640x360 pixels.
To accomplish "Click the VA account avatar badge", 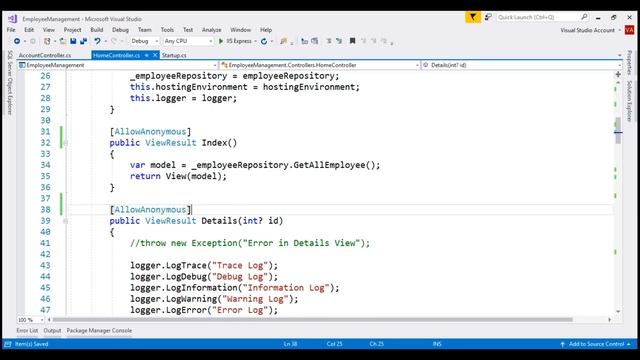I will tap(629, 30).
